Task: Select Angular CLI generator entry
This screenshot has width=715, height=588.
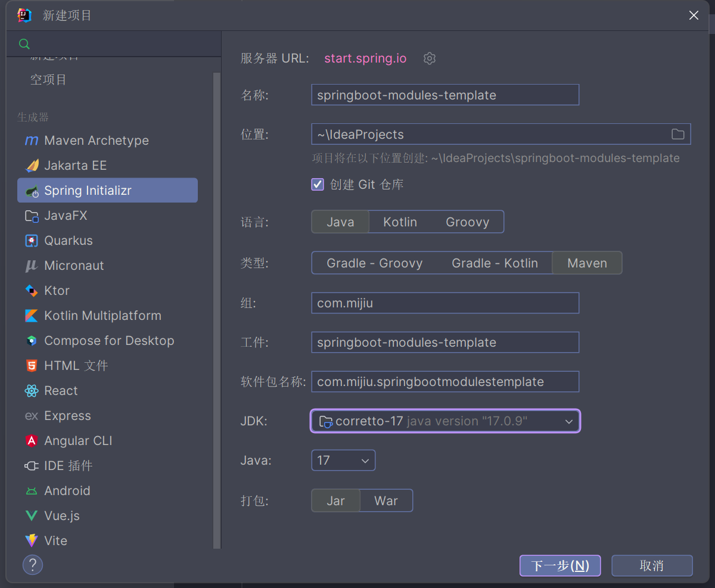Action: tap(108, 441)
